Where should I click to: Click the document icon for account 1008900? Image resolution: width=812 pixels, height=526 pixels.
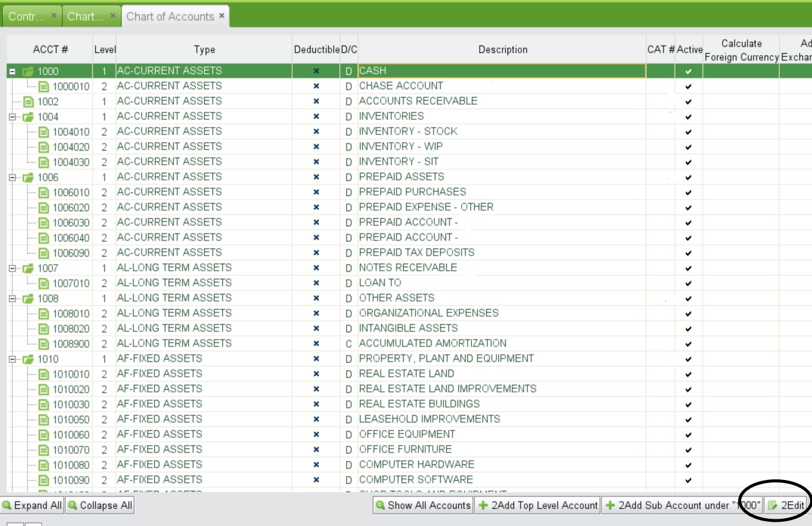tap(44, 344)
